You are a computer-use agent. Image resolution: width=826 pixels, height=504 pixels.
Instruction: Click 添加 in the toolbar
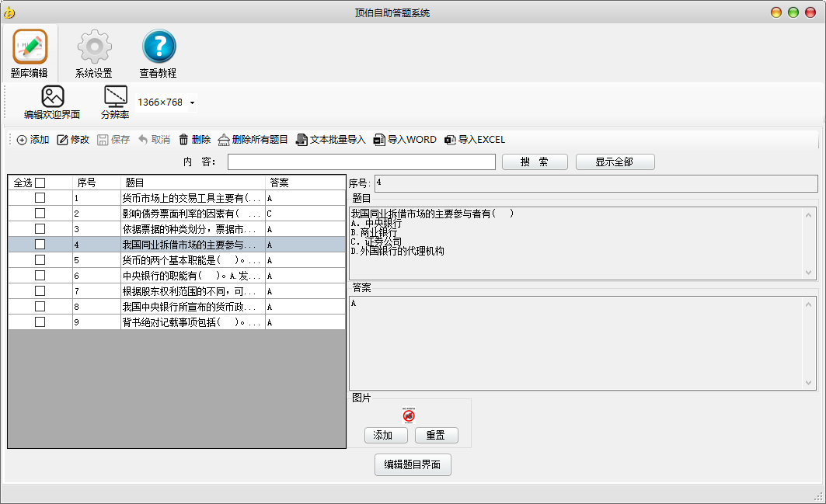click(33, 140)
